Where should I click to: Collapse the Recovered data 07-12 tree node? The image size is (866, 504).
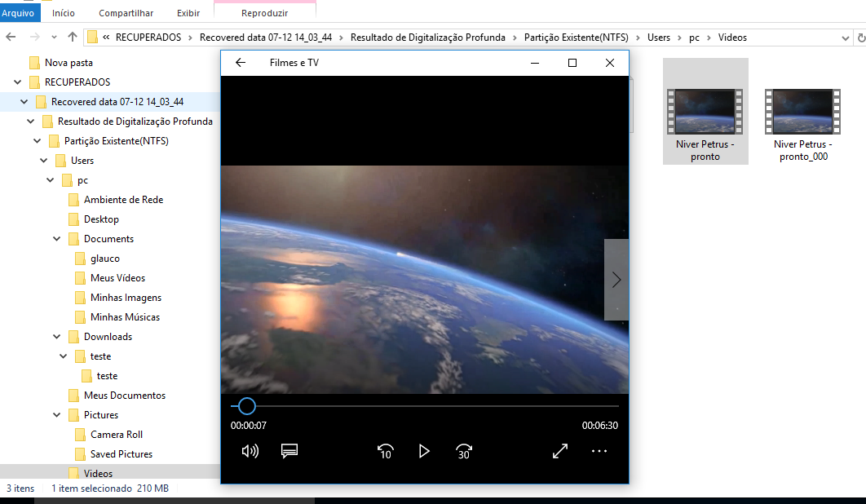click(x=24, y=102)
